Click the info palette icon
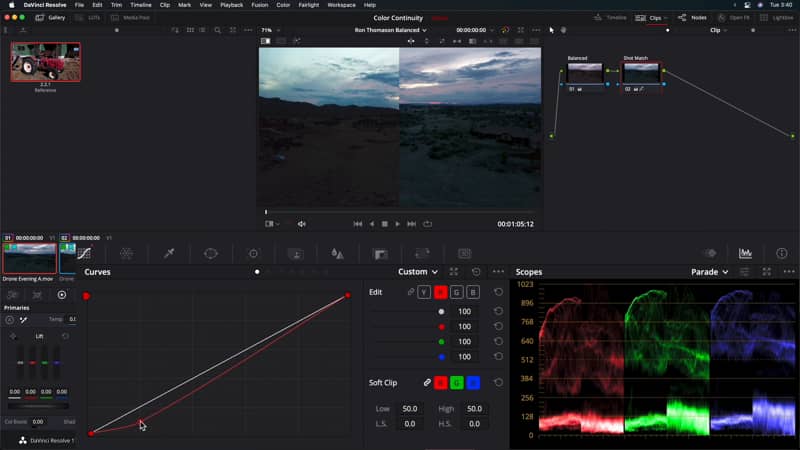This screenshot has height=450, width=800. [x=782, y=254]
